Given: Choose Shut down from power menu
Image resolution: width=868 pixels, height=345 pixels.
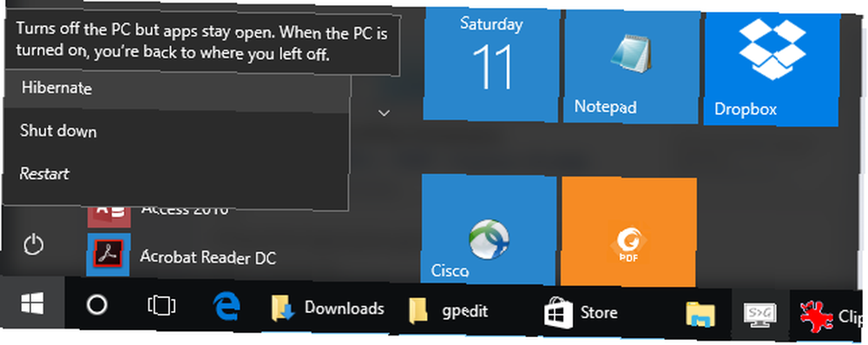Looking at the screenshot, I should tap(176, 131).
